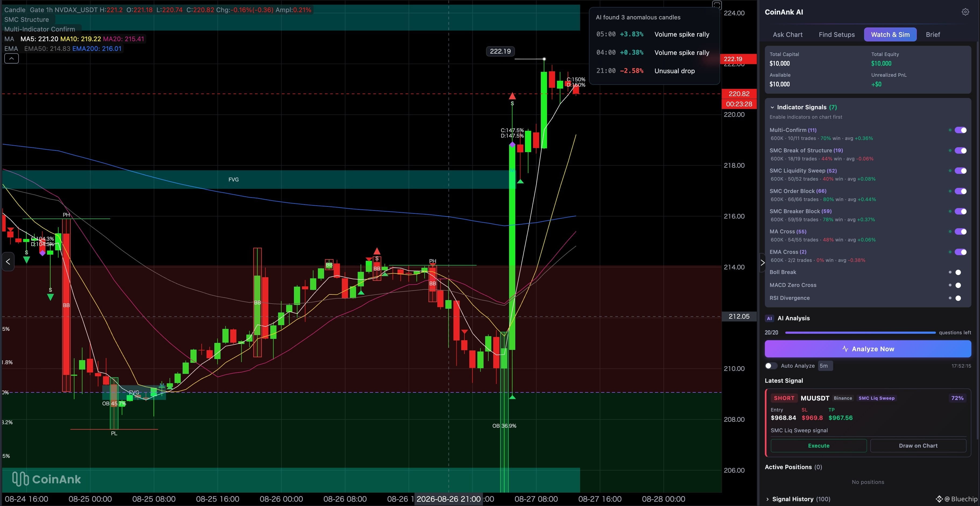Click the AI badge beside AI Analysis
This screenshot has width=980, height=506.
(769, 318)
